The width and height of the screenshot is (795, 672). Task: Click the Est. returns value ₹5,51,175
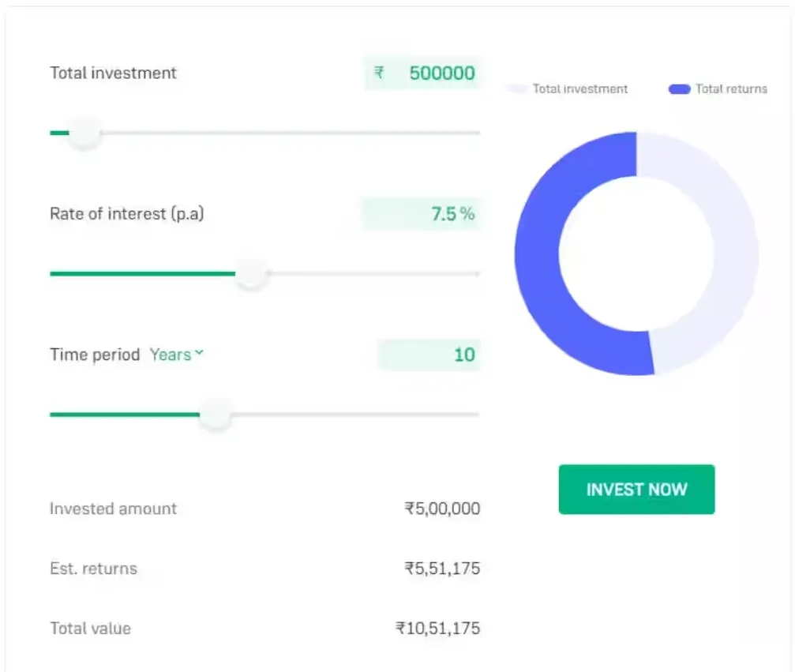click(x=442, y=569)
